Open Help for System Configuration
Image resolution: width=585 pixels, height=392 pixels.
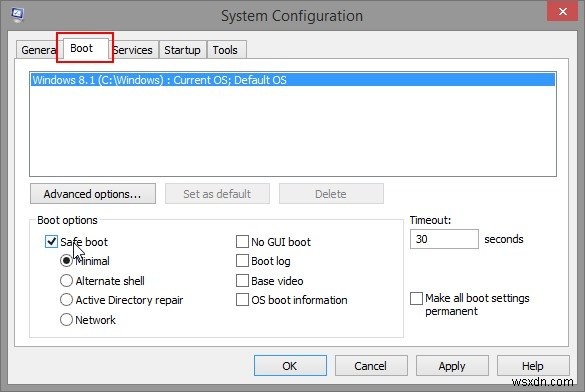click(533, 366)
